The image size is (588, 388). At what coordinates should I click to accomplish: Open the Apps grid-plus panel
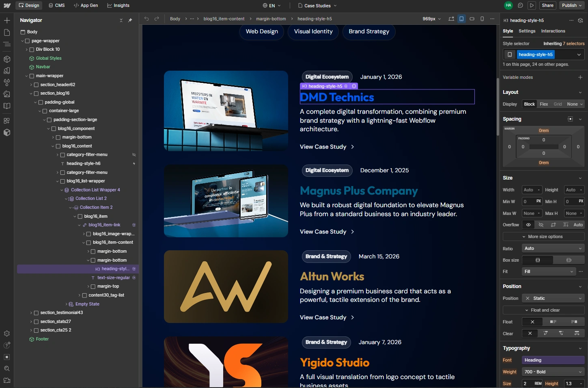pos(7,121)
